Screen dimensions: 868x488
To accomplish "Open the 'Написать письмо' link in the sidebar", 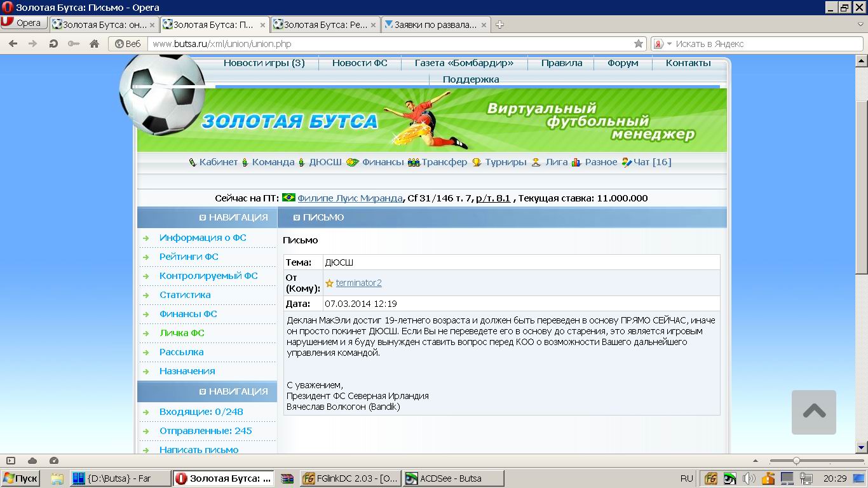I will point(199,450).
